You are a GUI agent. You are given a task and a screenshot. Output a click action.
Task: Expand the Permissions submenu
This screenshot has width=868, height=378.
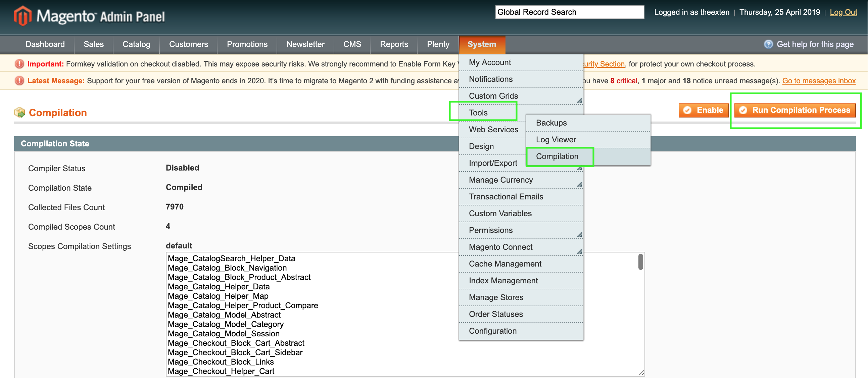tap(521, 230)
